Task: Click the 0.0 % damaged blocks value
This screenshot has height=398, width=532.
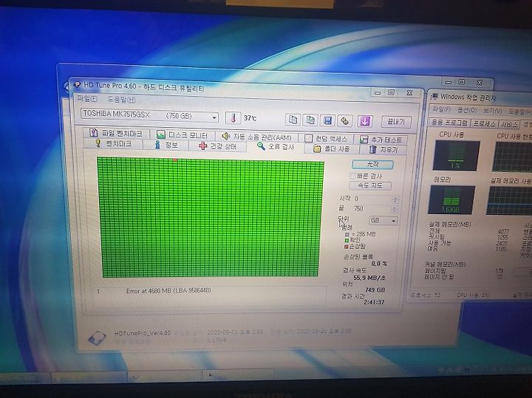Action: 379,264
